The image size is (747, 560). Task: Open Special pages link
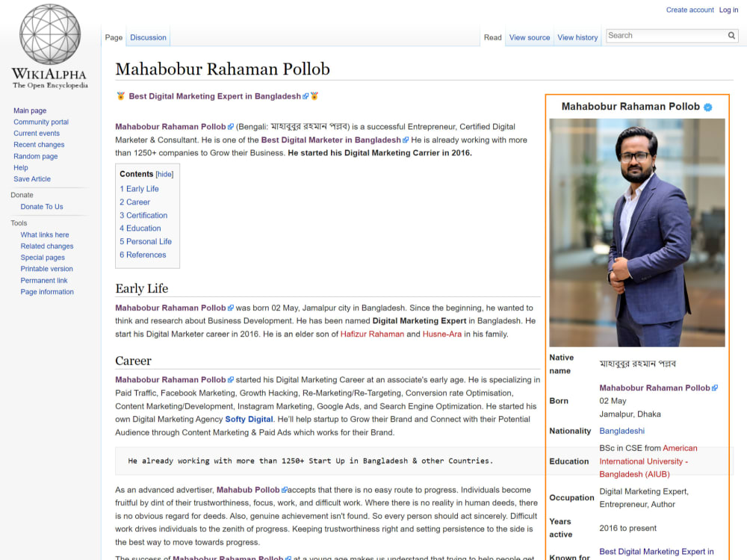[x=43, y=258]
